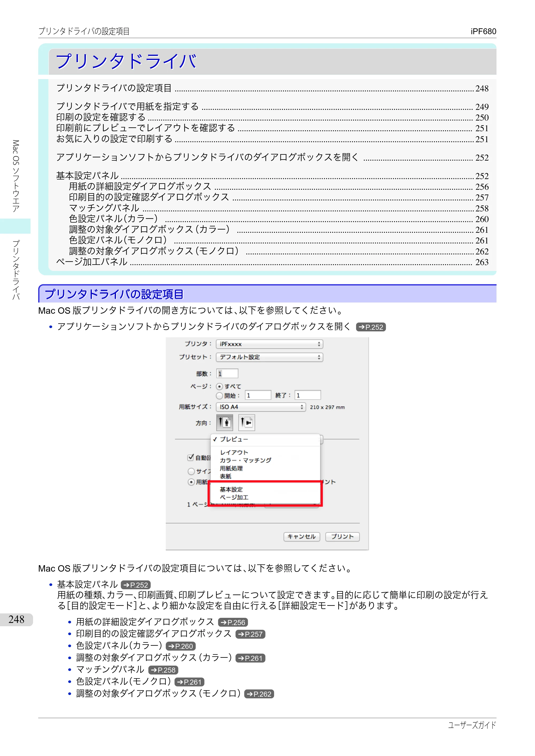Choose 表紙 in the popup menu

pos(265,476)
